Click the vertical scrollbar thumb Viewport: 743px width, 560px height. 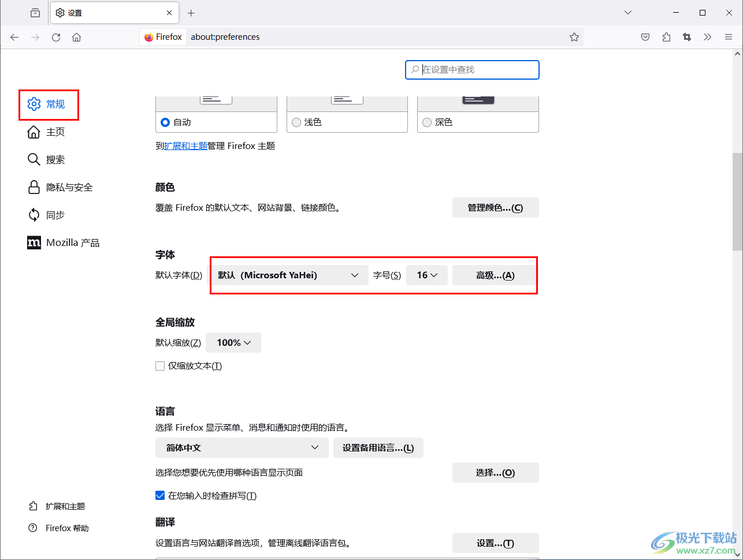coord(737,201)
